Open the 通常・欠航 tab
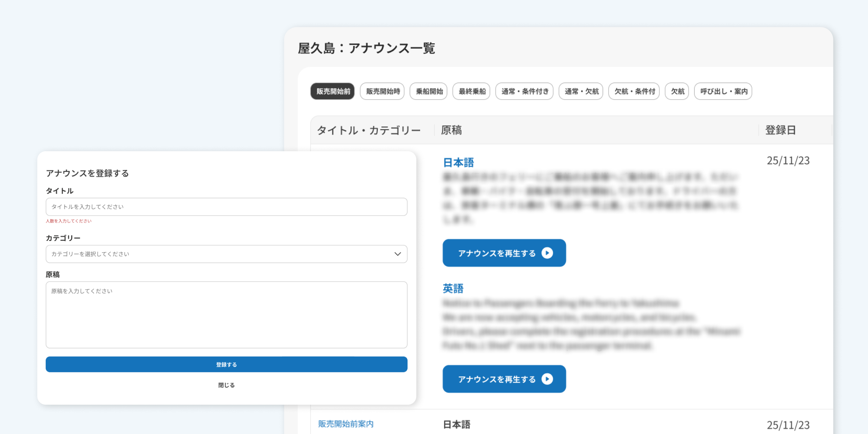This screenshot has width=868, height=434. pyautogui.click(x=581, y=91)
